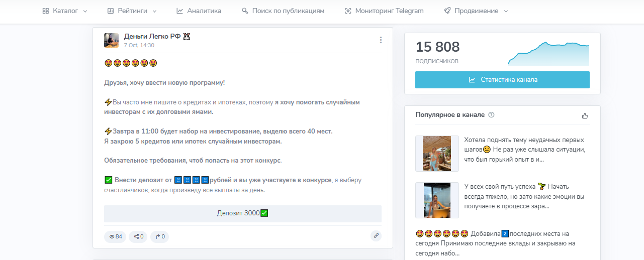
Task: Open popular post Хотела поднять тему
Action: point(524,150)
